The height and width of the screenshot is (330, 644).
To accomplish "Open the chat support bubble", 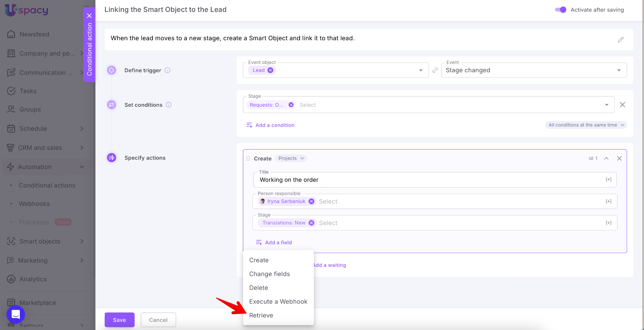I will [x=16, y=314].
